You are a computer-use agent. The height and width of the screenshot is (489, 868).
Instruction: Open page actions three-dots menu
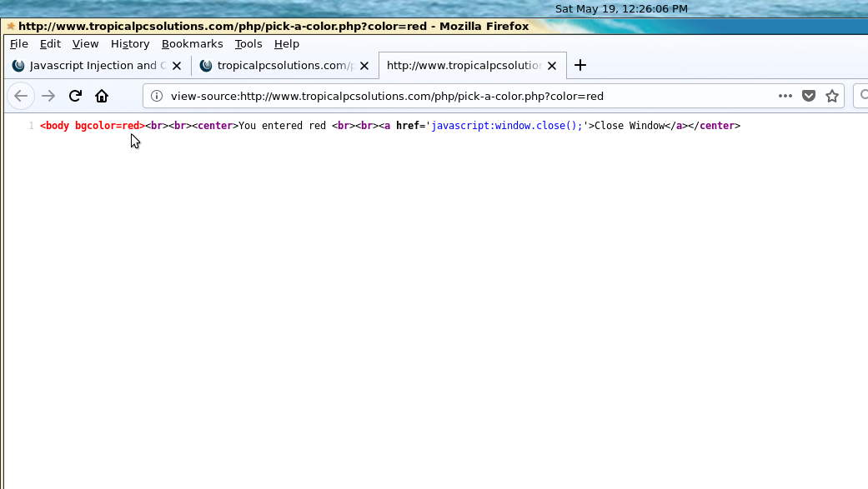pyautogui.click(x=785, y=97)
